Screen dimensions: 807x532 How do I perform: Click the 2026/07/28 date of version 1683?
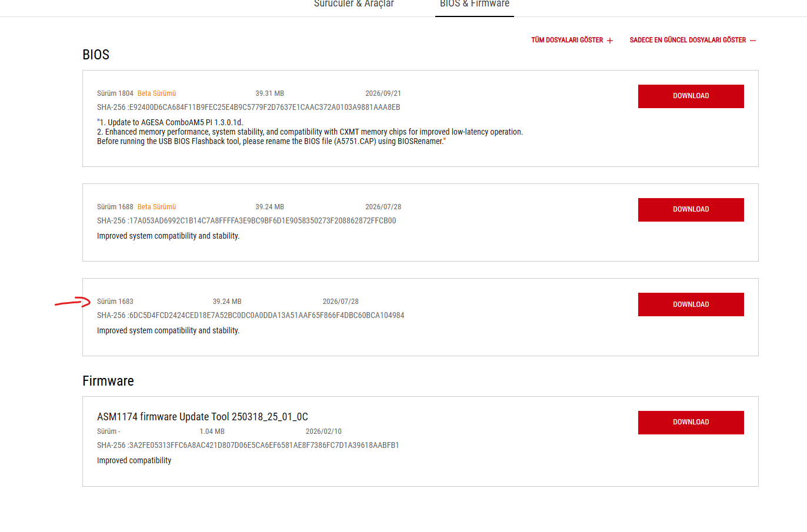point(341,302)
